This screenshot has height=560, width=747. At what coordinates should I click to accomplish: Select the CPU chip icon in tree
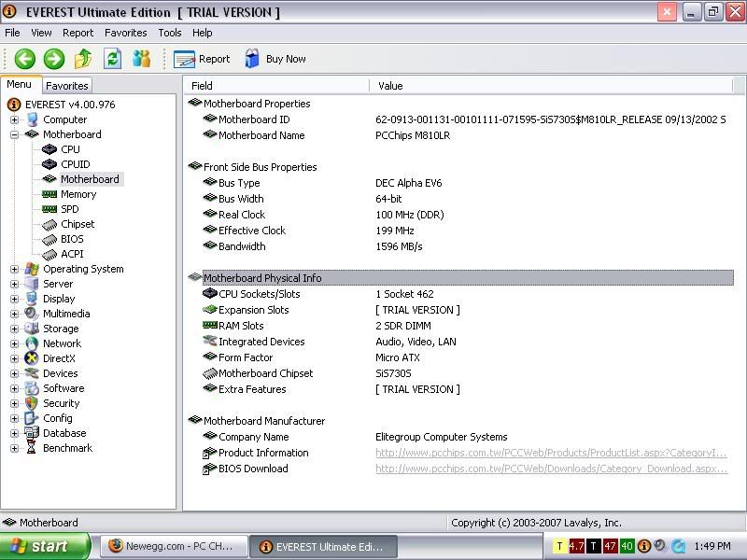[x=49, y=149]
